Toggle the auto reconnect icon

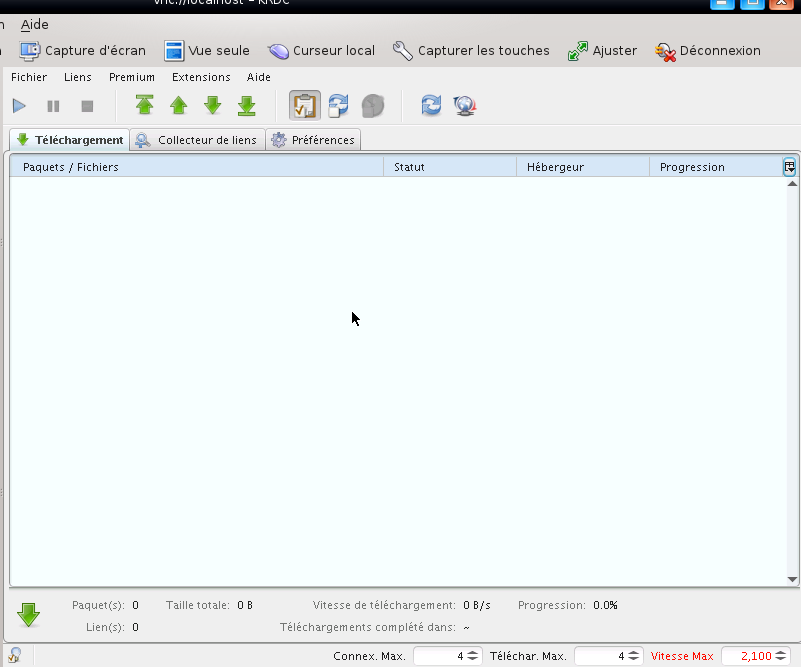pos(339,105)
